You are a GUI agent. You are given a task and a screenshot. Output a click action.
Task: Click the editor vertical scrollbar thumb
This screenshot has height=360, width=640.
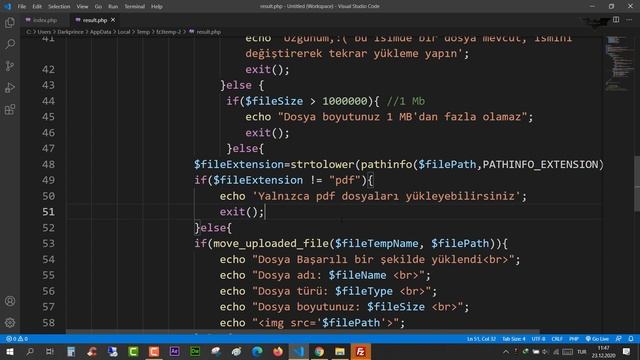pos(637,184)
